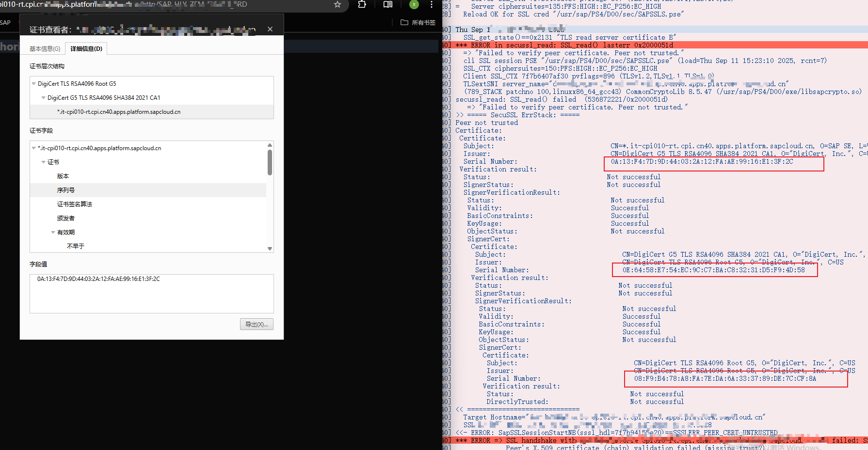Switch to the 基本信息(G) tab
This screenshot has height=450, width=868.
[45, 49]
